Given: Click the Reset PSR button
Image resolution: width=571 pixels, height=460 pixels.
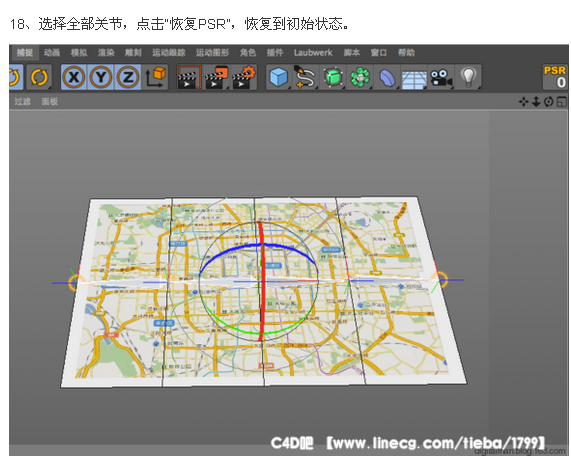Looking at the screenshot, I should pyautogui.click(x=555, y=77).
